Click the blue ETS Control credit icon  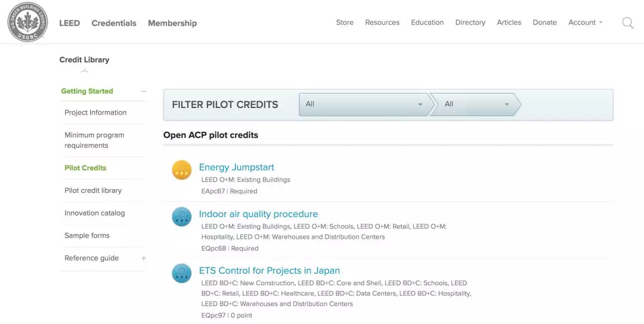[x=182, y=273]
